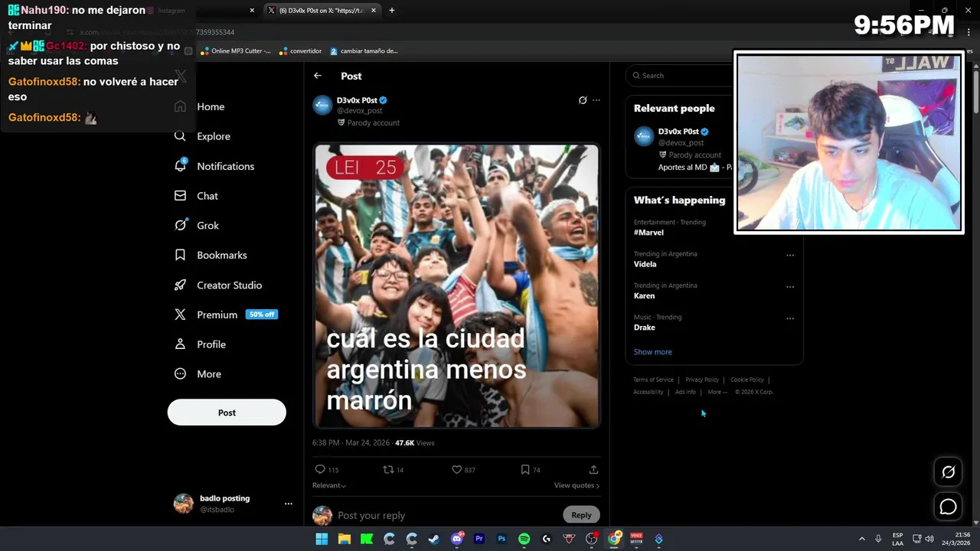Open Chat in X sidebar
The image size is (980, 551).
point(197,196)
